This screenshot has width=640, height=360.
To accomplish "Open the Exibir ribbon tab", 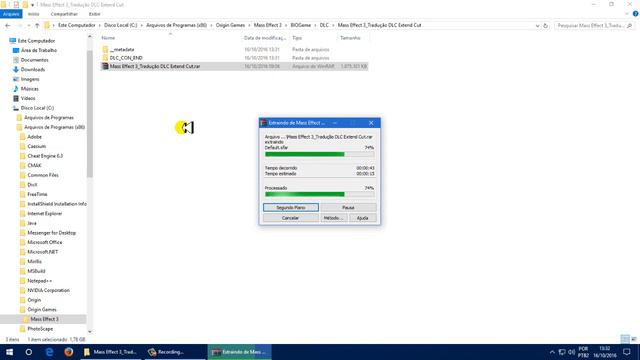I will point(94,14).
